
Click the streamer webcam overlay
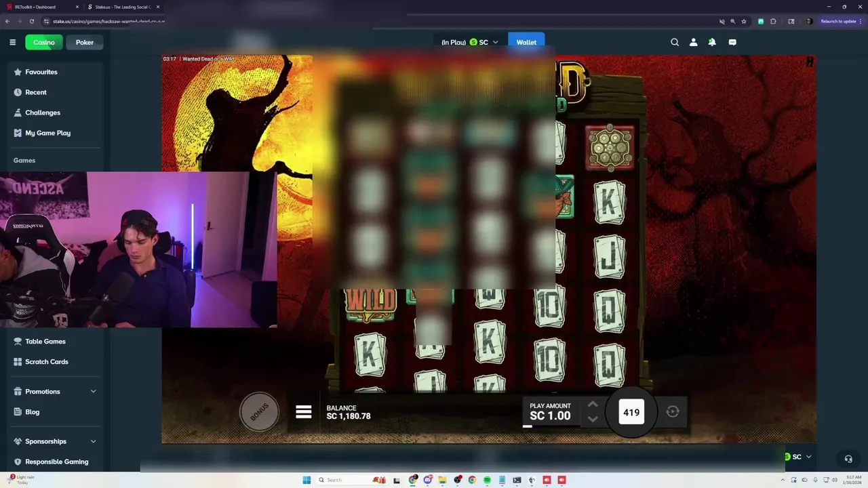coord(138,249)
